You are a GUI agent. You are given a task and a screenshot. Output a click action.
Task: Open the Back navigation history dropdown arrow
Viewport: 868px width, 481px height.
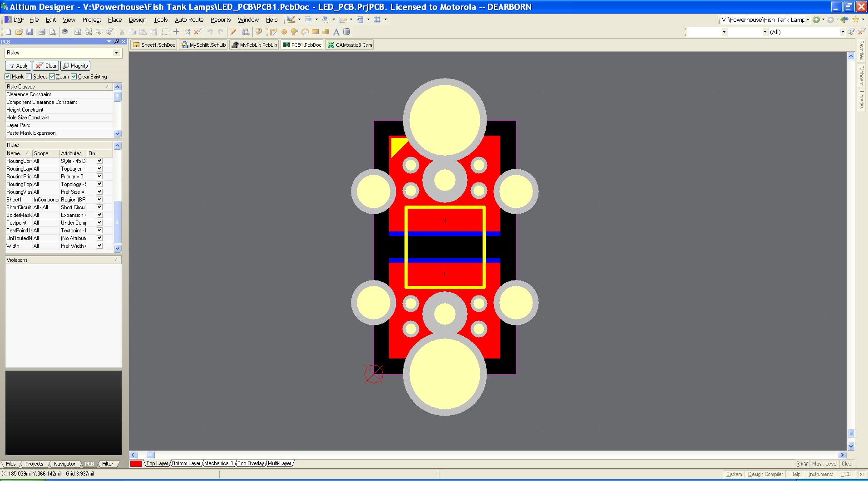823,20
